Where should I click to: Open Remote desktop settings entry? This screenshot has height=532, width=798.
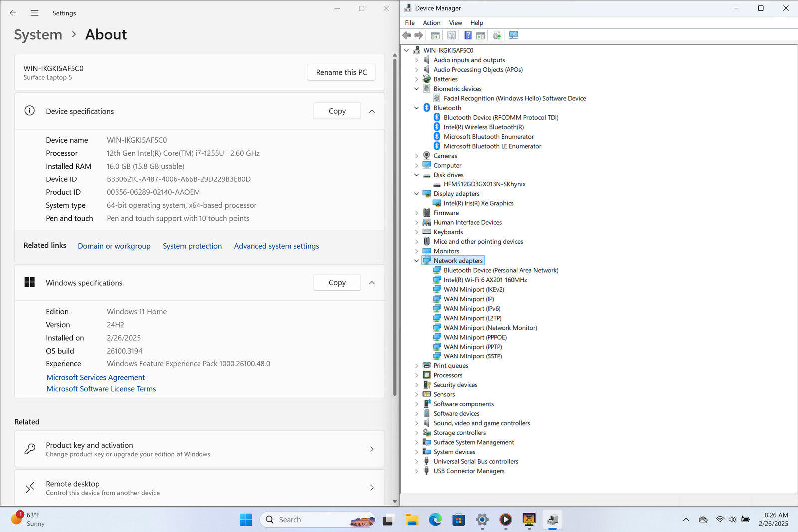(199, 488)
